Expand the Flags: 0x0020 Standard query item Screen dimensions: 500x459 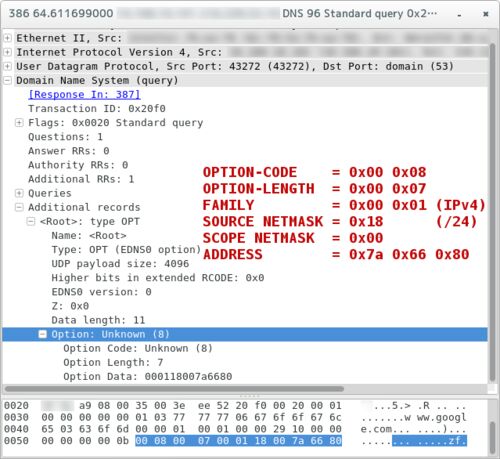click(x=19, y=123)
